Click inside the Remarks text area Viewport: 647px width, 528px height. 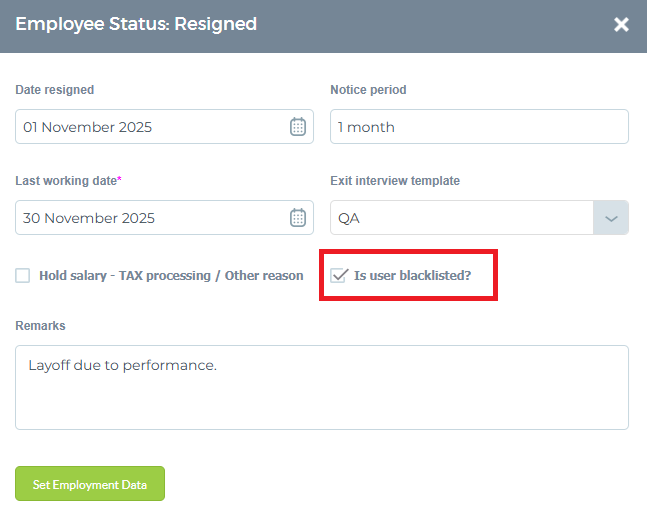click(322, 387)
